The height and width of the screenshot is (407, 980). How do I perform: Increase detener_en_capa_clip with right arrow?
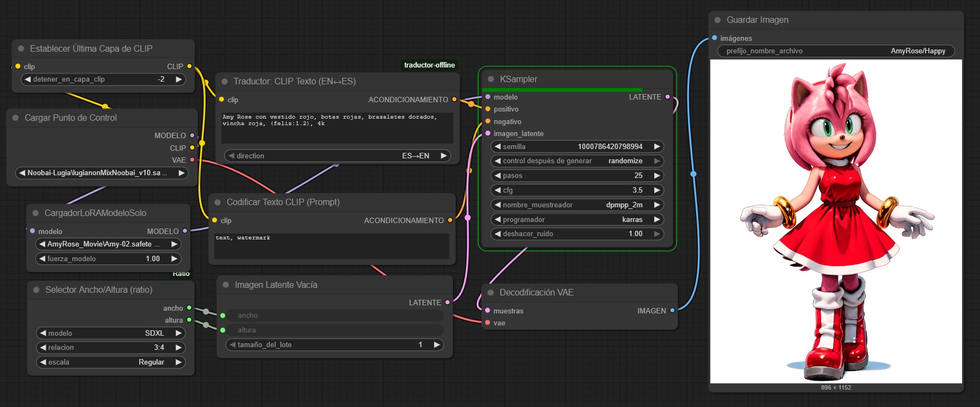pyautogui.click(x=178, y=79)
